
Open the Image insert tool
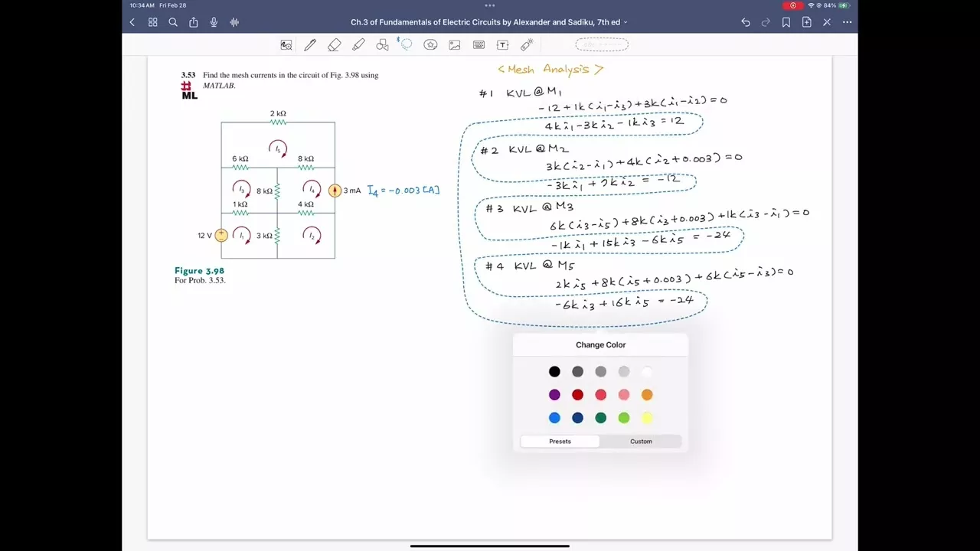pyautogui.click(x=455, y=45)
